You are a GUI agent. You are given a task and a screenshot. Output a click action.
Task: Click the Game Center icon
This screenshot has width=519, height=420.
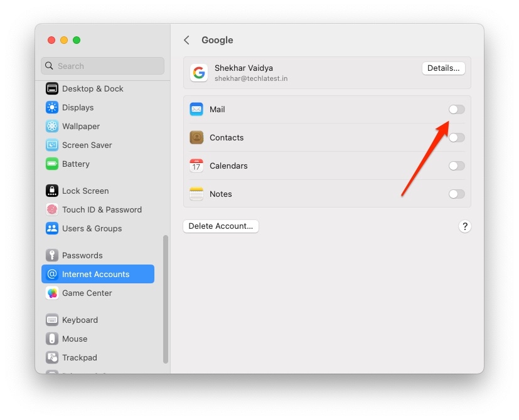point(52,293)
